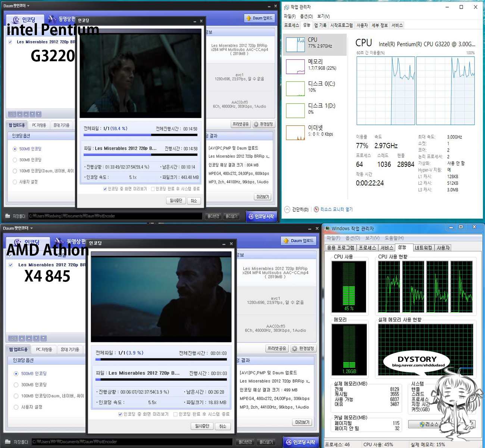485x448 pixels.
Task: Click move-to-bottom arrow in upper PotEncoder file list
Action: pyautogui.click(x=39, y=114)
